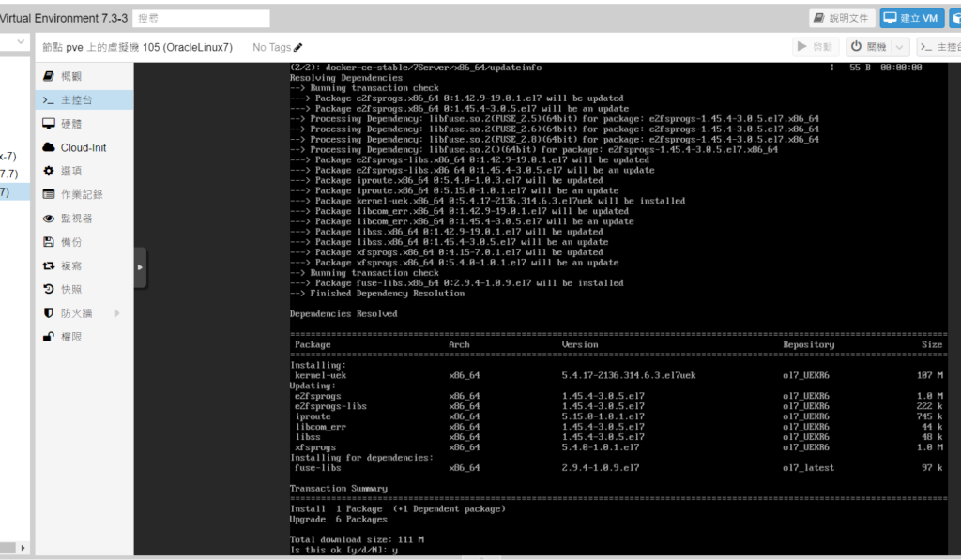Edit tags with the pencil icon
Viewport: 961px width, 560px height.
click(x=298, y=47)
